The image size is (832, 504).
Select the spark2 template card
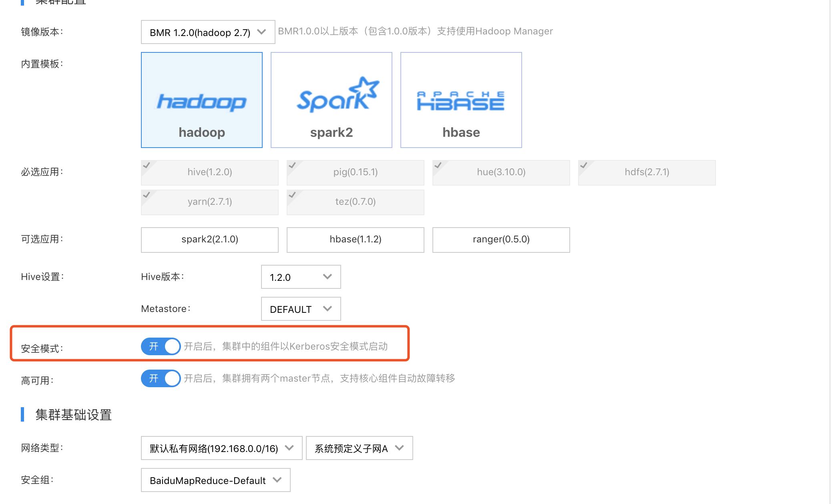[332, 100]
